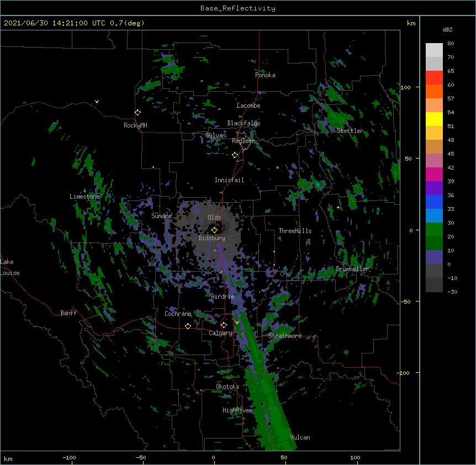This screenshot has height=465, width=476.
Task: Click the yellow V marker north of RockyMH
Action: point(97,102)
